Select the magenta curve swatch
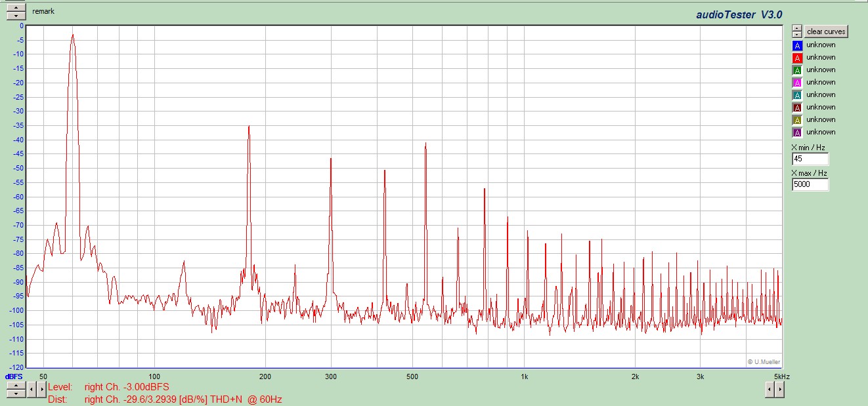This screenshot has width=868, height=406. 797,83
